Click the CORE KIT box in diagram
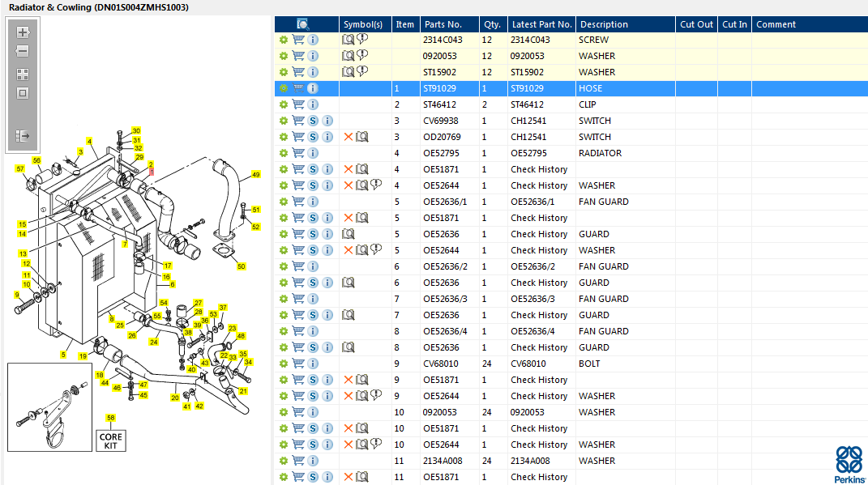Image resolution: width=868 pixels, height=485 pixels. click(x=111, y=440)
